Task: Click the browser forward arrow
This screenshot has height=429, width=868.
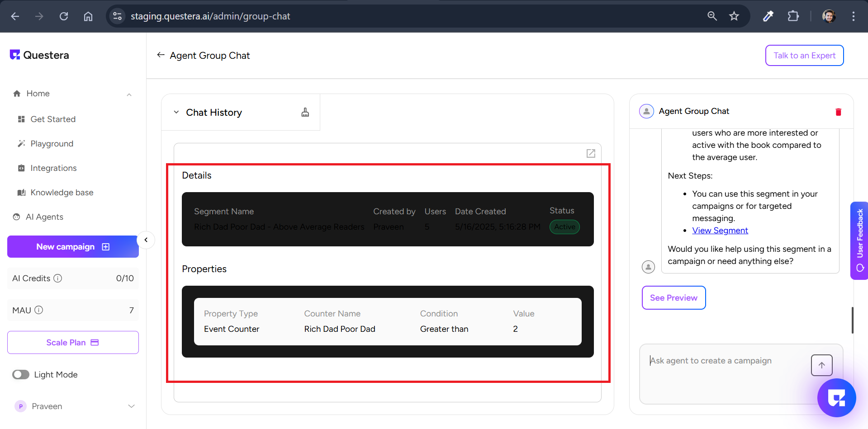Action: pyautogui.click(x=39, y=16)
